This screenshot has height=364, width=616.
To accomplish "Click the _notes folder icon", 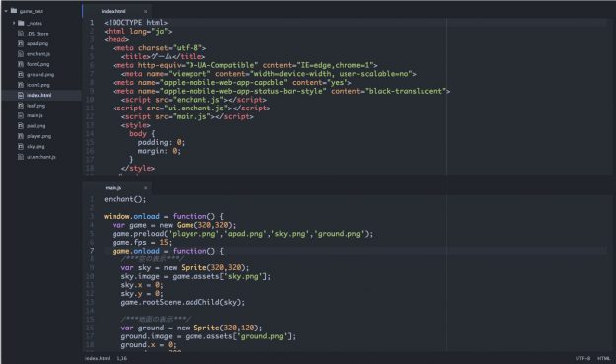I will (x=21, y=23).
